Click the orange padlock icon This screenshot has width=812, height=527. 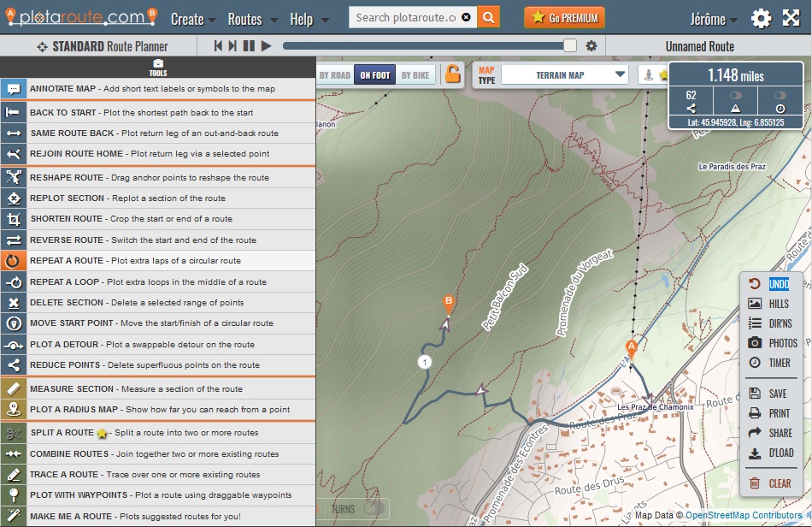pos(451,74)
